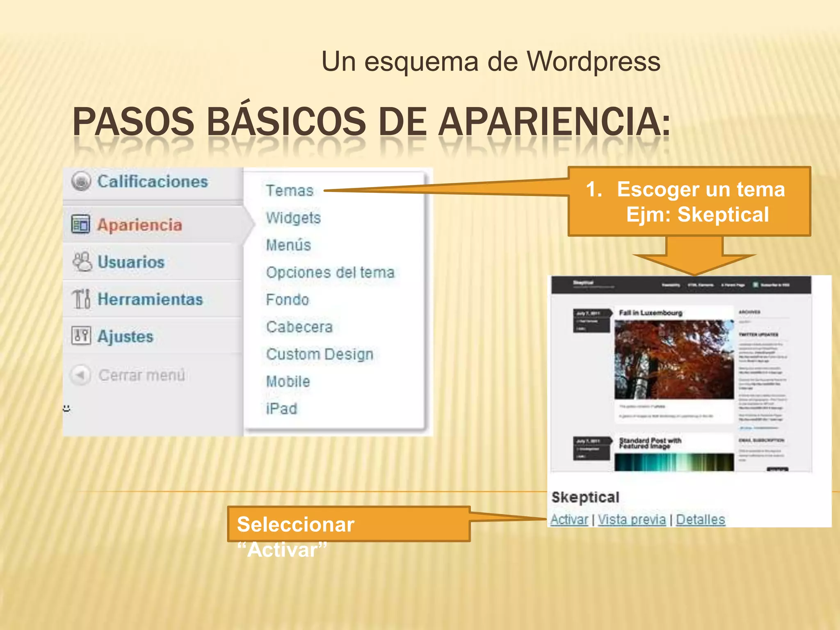Select Fondo in the submenu

(x=287, y=299)
